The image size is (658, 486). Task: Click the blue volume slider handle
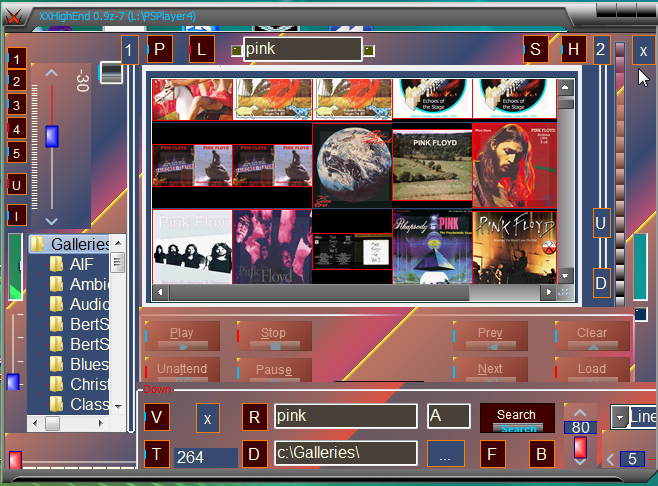[52, 136]
